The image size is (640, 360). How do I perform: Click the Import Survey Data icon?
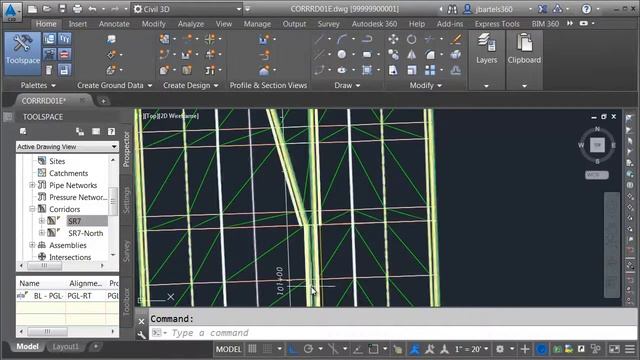[x=111, y=39]
